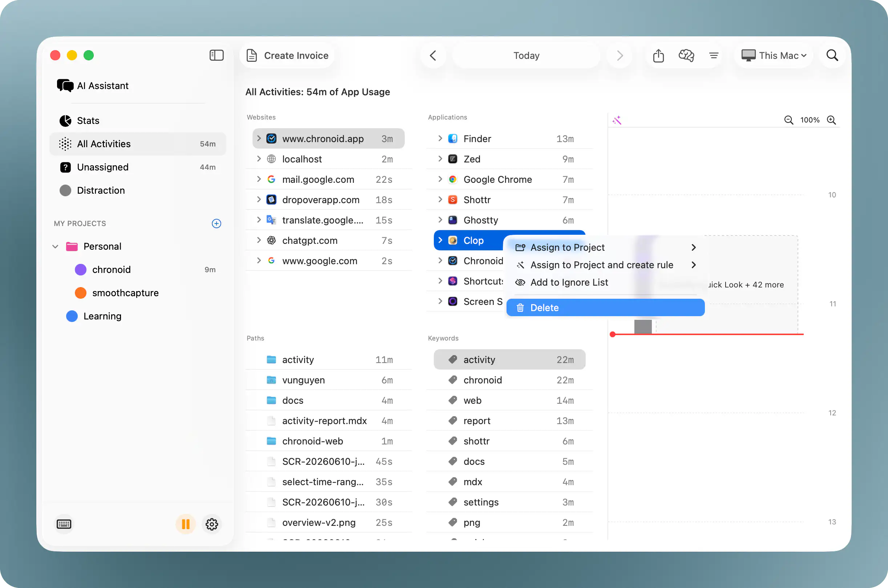Open the This Mac device dropdown
Screen dimensions: 888x588
pyautogui.click(x=774, y=56)
